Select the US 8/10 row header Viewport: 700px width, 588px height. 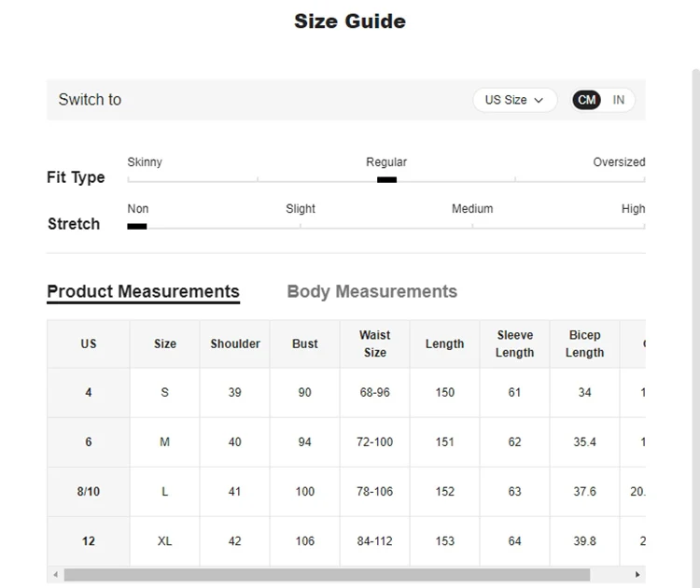pyautogui.click(x=89, y=492)
